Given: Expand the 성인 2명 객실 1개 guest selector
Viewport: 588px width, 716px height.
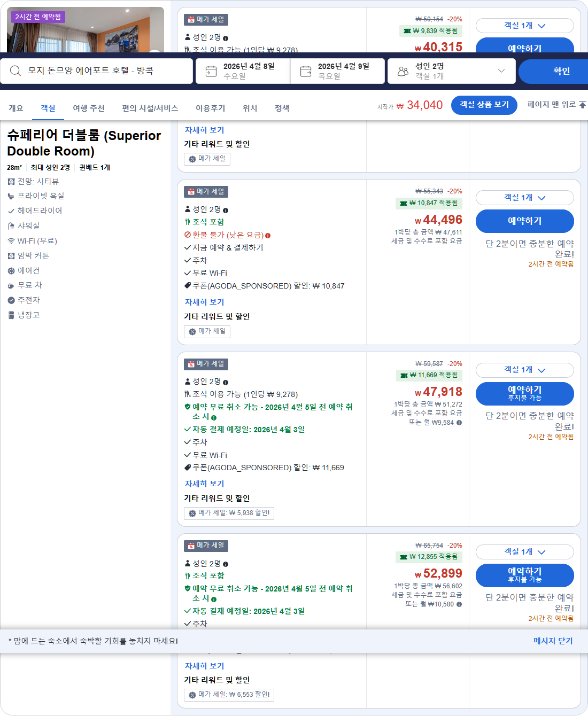Looking at the screenshot, I should [x=452, y=71].
